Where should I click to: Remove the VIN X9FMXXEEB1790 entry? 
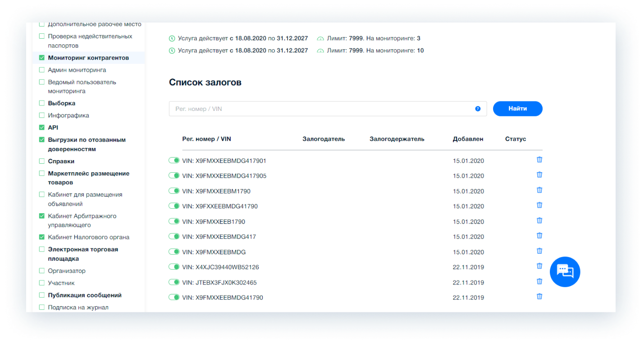[x=539, y=220]
